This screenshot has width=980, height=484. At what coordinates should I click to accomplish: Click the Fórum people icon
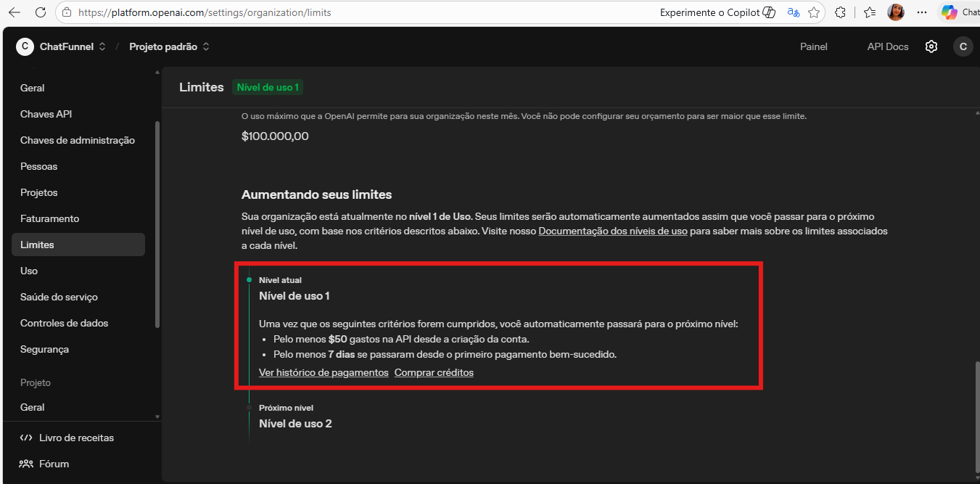26,464
